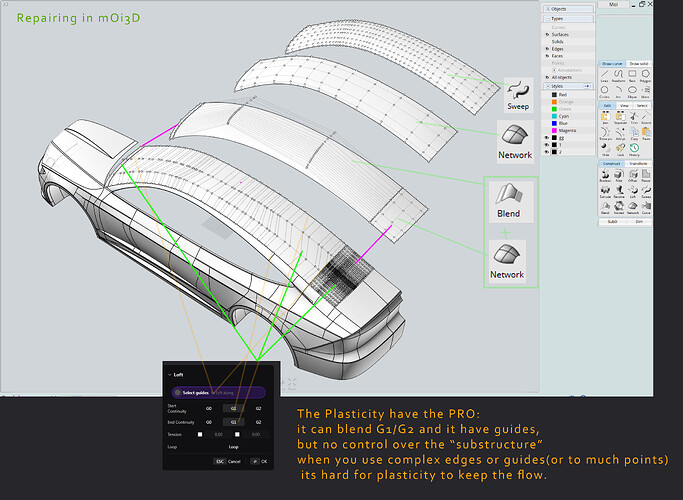Click the Magenta style color swatch
683x500 pixels.
click(554, 130)
